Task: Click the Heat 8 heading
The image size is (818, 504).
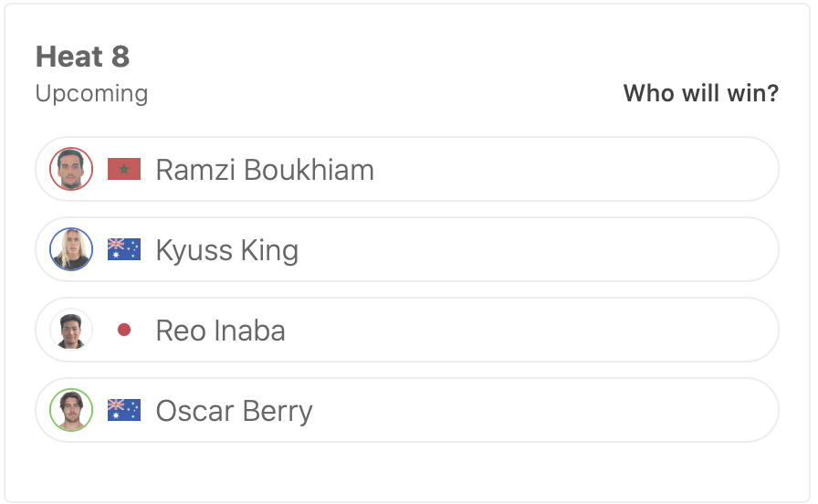Action: tap(82, 57)
